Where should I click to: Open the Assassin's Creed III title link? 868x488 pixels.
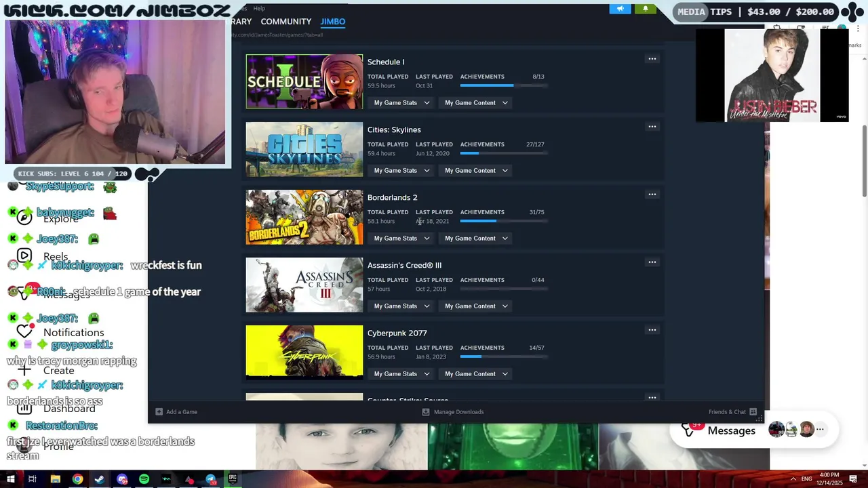click(404, 265)
